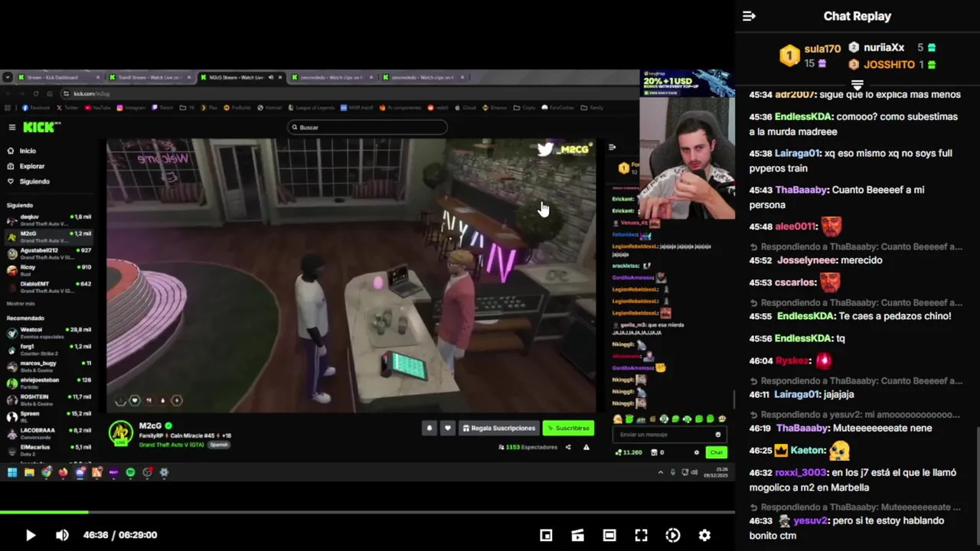The width and height of the screenshot is (980, 551).
Task: Open Westcol recommended channel
Action: pyautogui.click(x=49, y=332)
